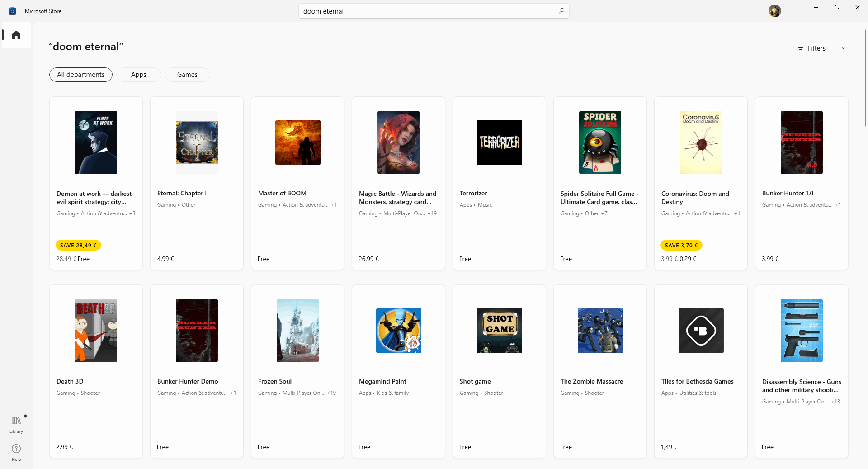This screenshot has width=868, height=469.
Task: Click the SAVE 28,49 € badge
Action: 78,245
